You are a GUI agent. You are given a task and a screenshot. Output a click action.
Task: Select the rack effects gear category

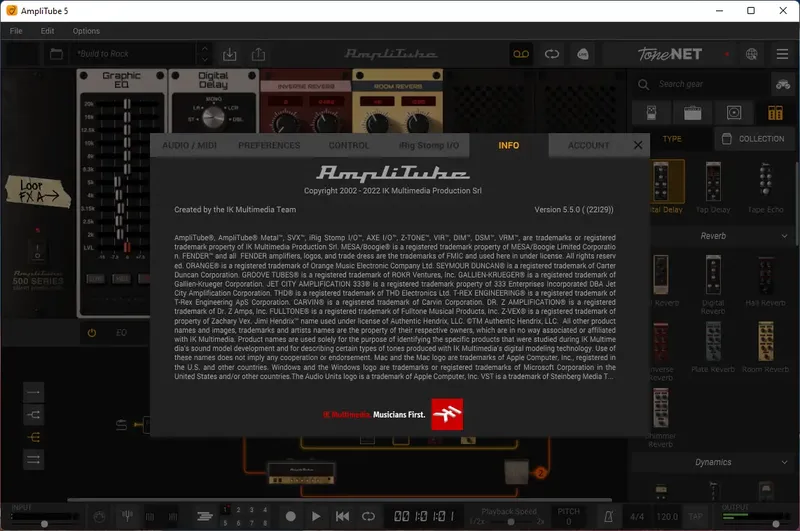775,113
